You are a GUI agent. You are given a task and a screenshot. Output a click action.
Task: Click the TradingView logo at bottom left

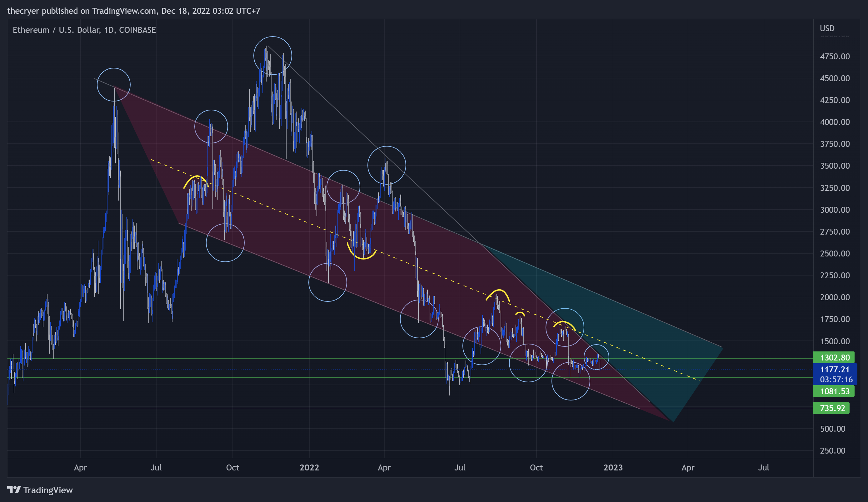[40, 490]
